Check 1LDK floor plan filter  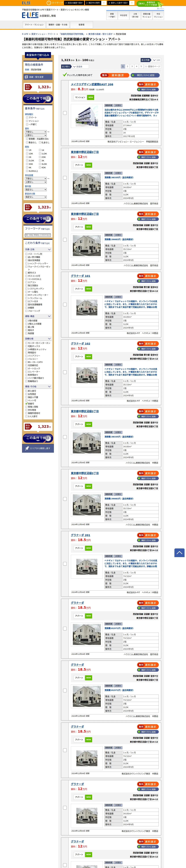click(x=40, y=154)
